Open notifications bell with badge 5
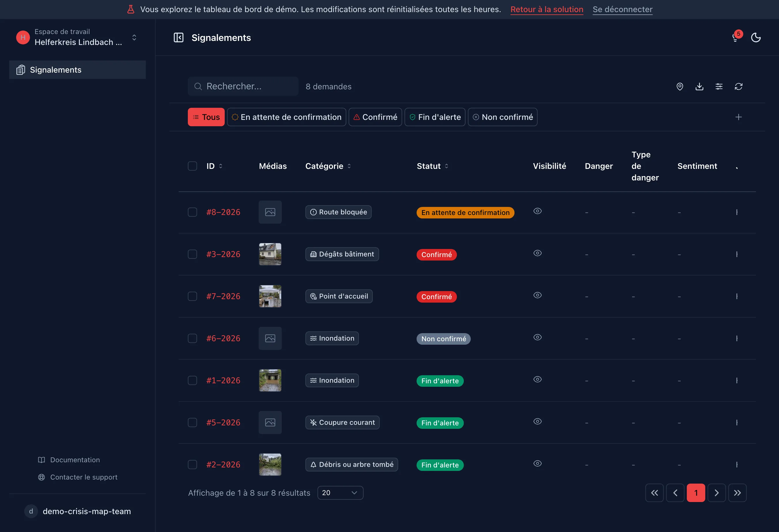 click(735, 37)
